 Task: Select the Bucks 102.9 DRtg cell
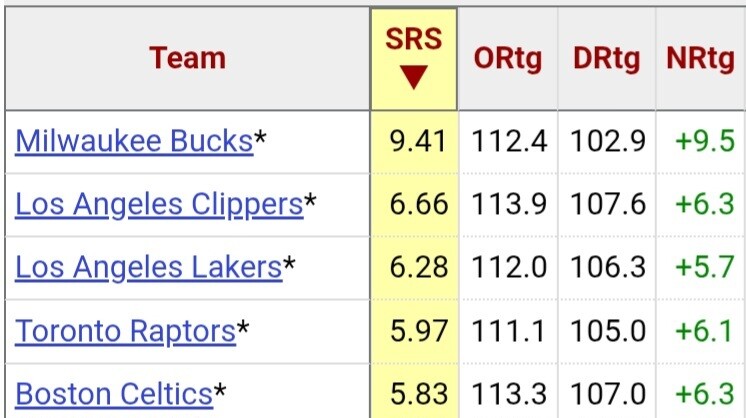click(x=607, y=142)
